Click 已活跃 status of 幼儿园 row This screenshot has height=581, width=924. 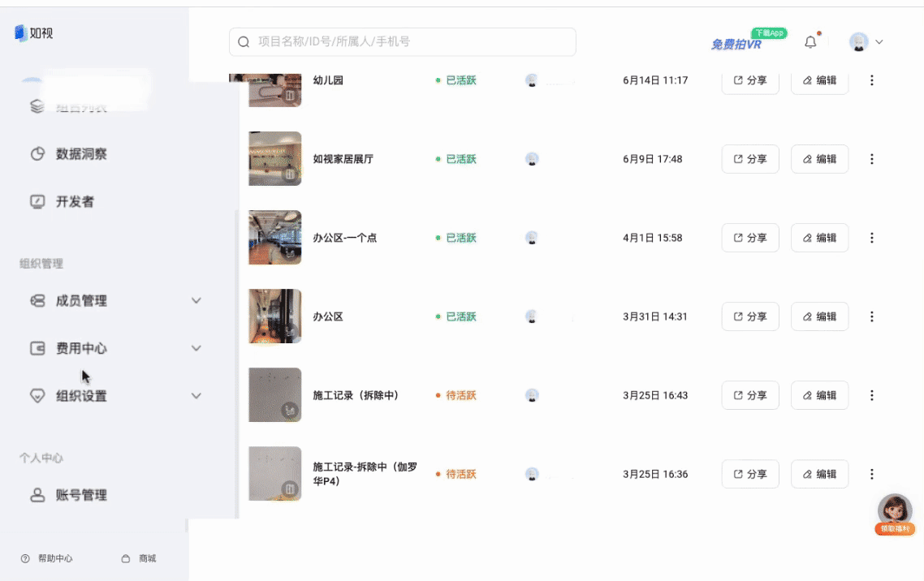[456, 80]
